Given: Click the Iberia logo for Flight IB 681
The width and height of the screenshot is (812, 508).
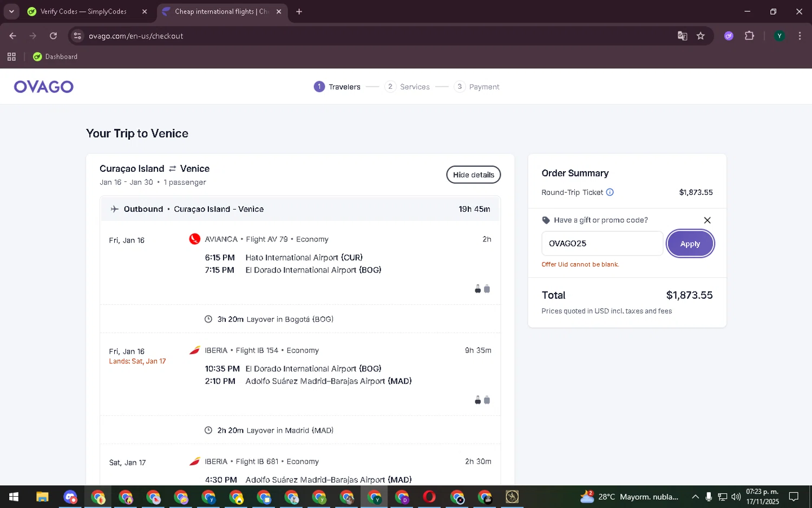Looking at the screenshot, I should 194,461.
